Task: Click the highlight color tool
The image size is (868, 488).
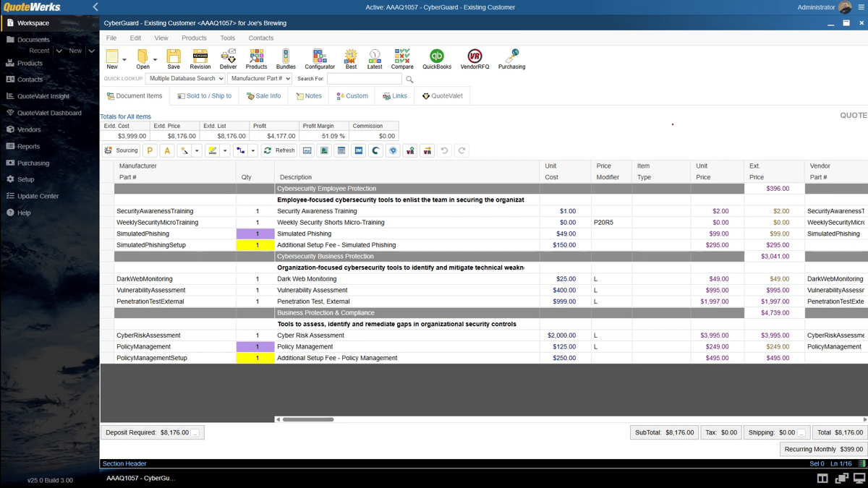Action: click(x=212, y=150)
